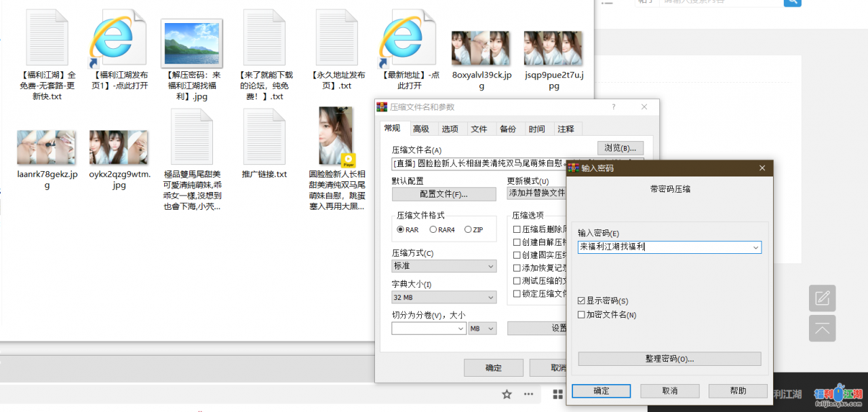Viewport: 868px width, 412px height.
Task: Click the WinRAR logo icon on 输入密码 titlebar
Action: click(573, 168)
